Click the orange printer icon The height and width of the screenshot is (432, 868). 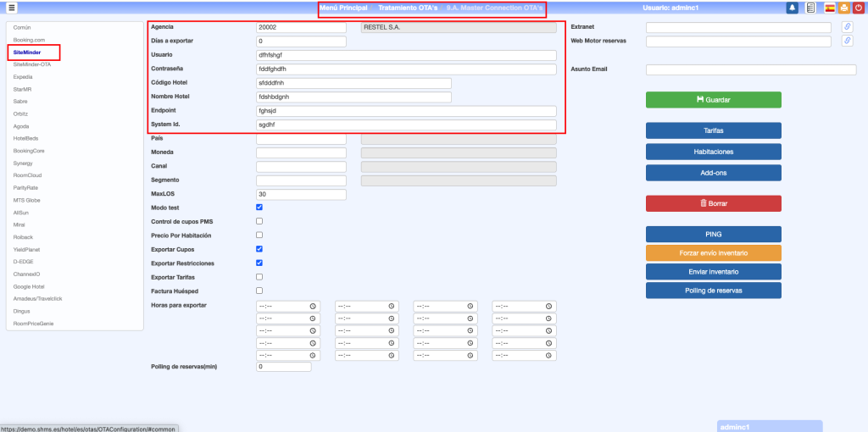[844, 8]
